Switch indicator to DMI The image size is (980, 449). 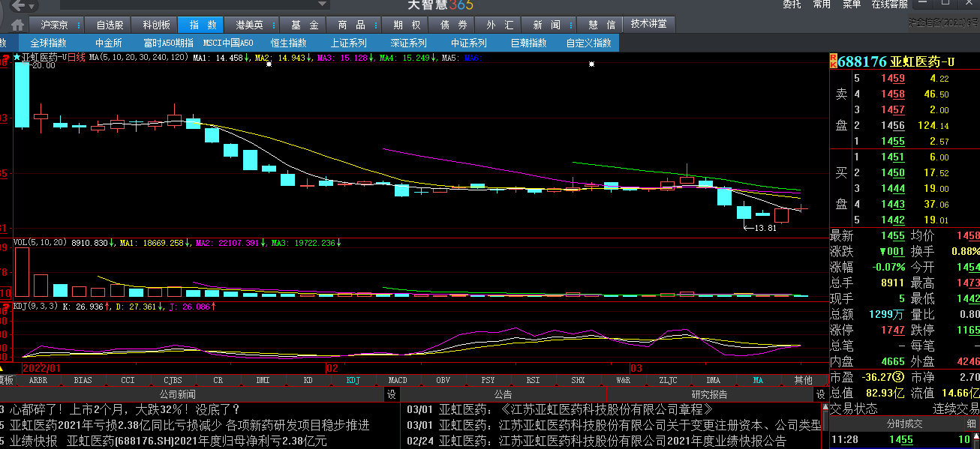tap(263, 380)
